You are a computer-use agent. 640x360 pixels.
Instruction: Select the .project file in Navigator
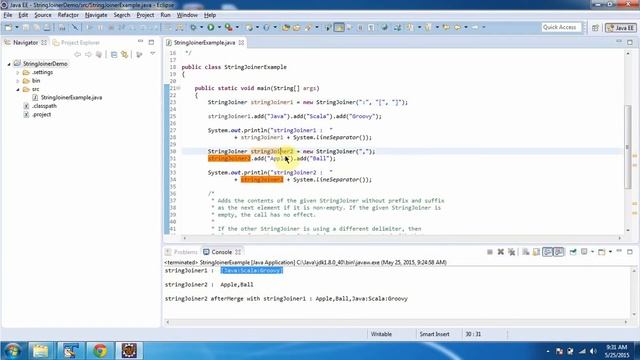[x=42, y=115]
